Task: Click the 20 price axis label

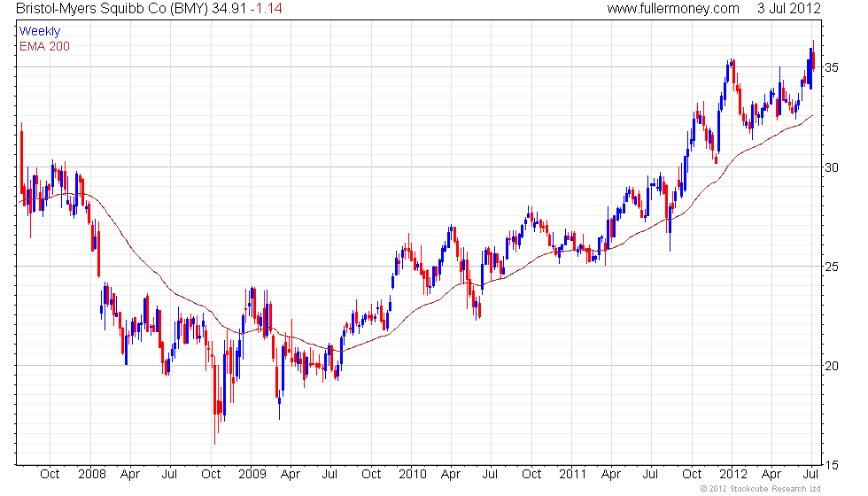Action: point(832,366)
